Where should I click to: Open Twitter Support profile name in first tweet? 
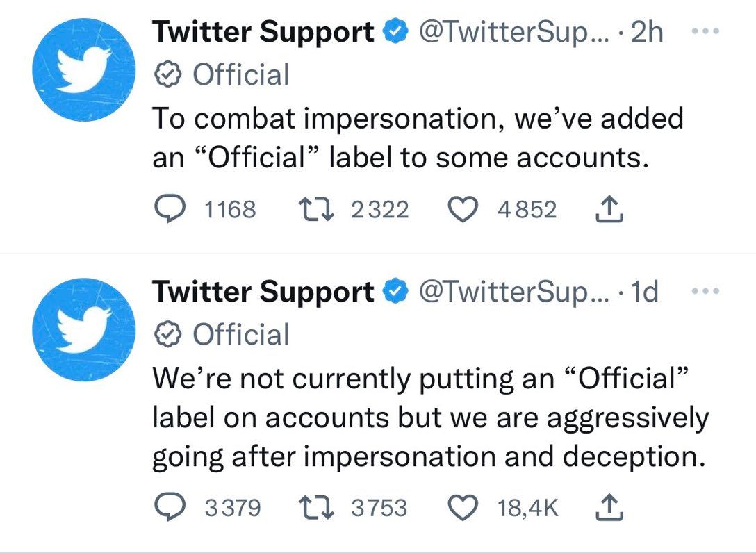click(x=263, y=33)
